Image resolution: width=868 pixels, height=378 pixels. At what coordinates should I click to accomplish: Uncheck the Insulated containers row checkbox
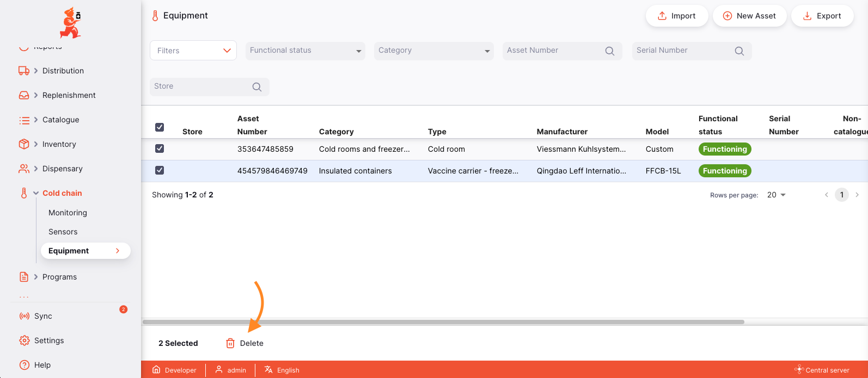[x=160, y=170]
